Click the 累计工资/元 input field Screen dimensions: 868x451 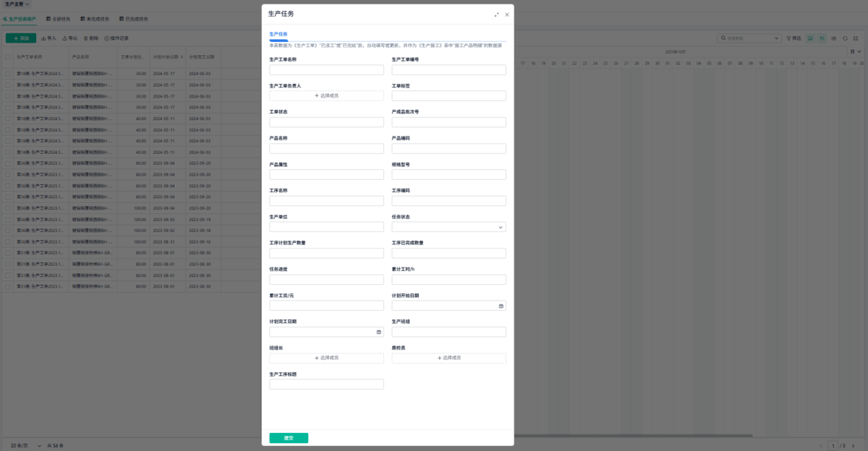pyautogui.click(x=326, y=306)
